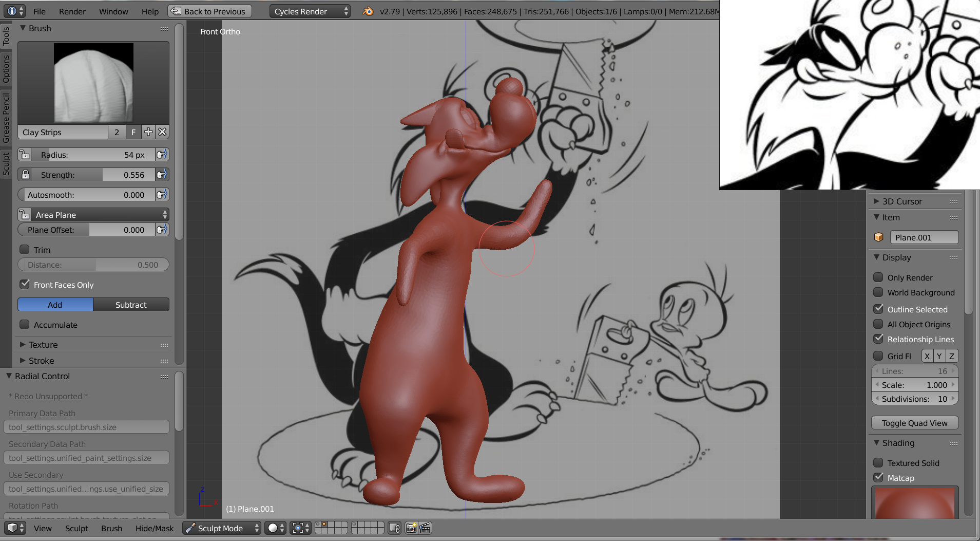
Task: Toggle fake user F for brush
Action: (x=133, y=132)
